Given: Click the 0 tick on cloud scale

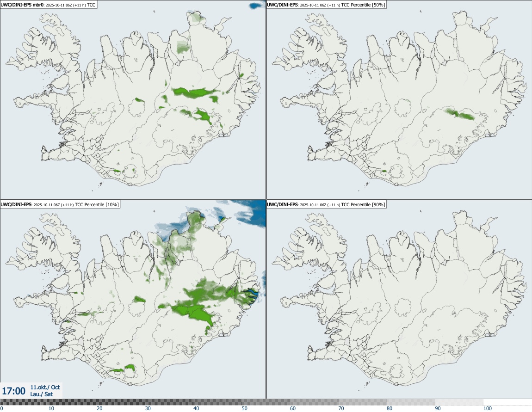Looking at the screenshot, I should 1,408.
